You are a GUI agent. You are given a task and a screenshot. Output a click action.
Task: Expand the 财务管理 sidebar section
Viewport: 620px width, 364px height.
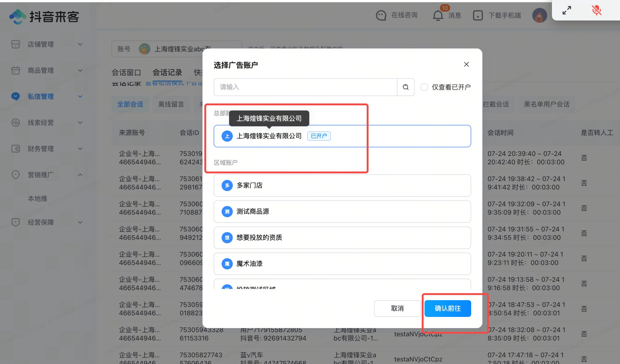[x=46, y=149]
